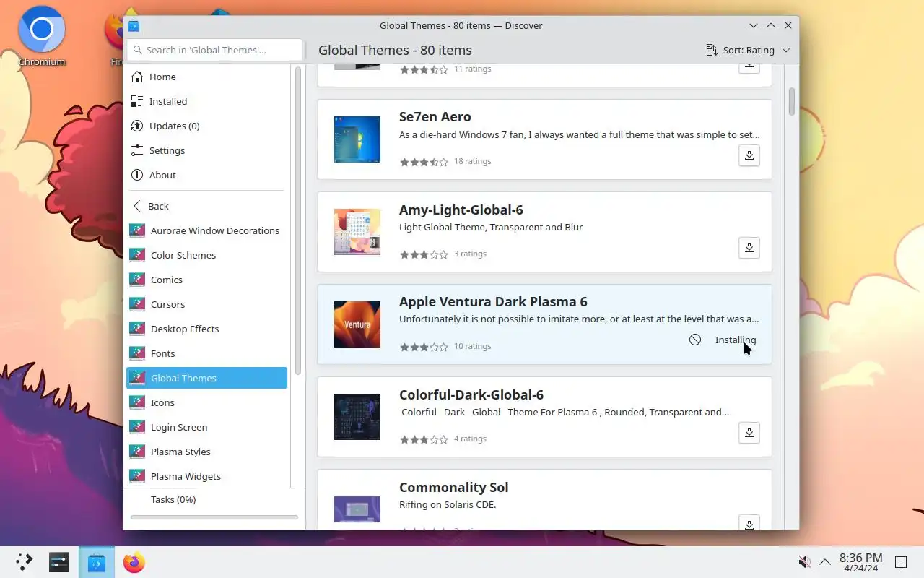924x578 pixels.
Task: Open the KDE application launcher
Action: coord(25,562)
